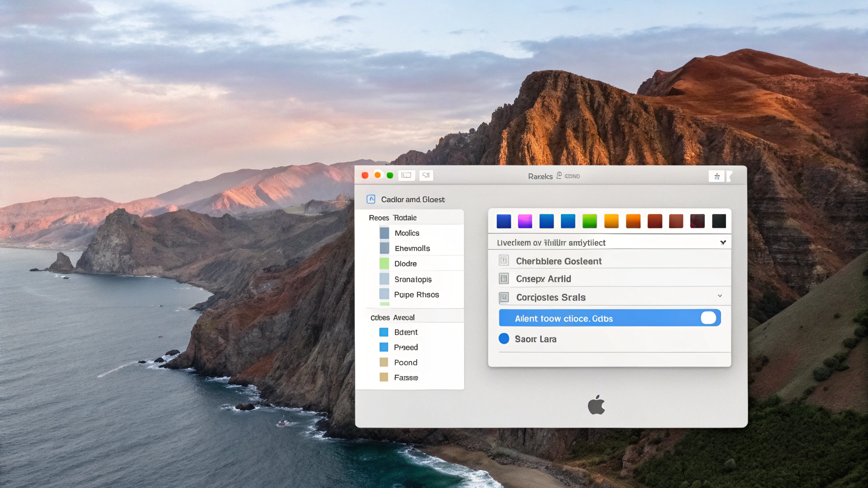Select Mcolics in the sidebar
868x488 pixels.
click(407, 233)
